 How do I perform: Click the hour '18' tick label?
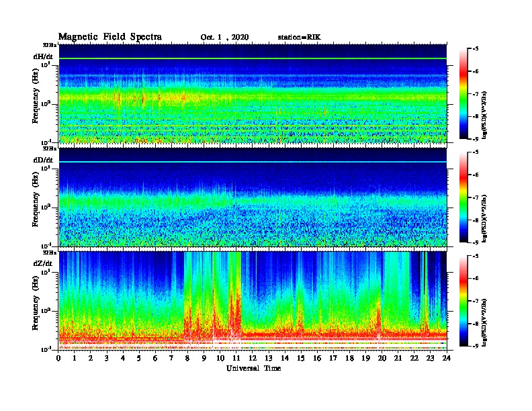pos(349,359)
